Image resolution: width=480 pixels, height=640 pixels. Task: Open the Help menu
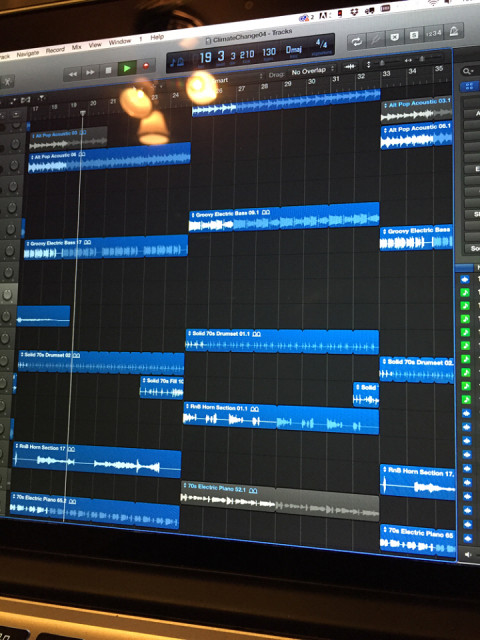[157, 37]
